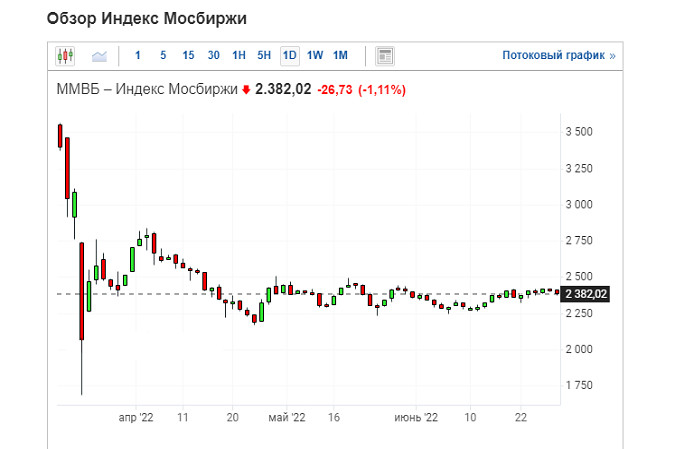Choose the 15 minute interval
This screenshot has height=449, width=675.
pyautogui.click(x=188, y=55)
